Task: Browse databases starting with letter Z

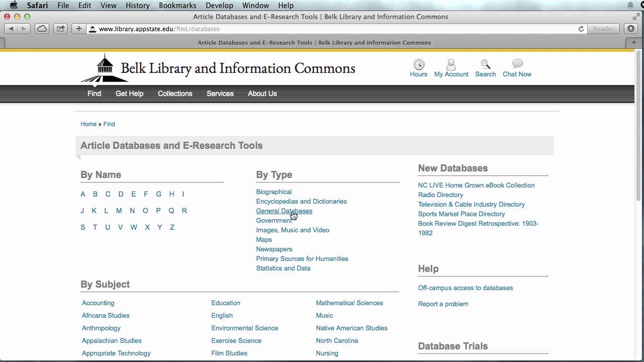Action: (x=172, y=227)
